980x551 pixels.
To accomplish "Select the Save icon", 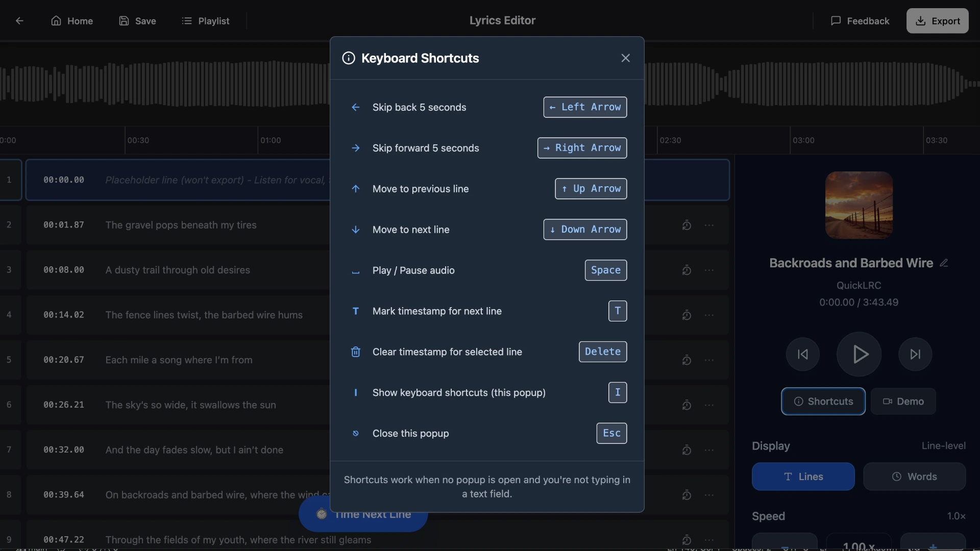I will point(125,21).
